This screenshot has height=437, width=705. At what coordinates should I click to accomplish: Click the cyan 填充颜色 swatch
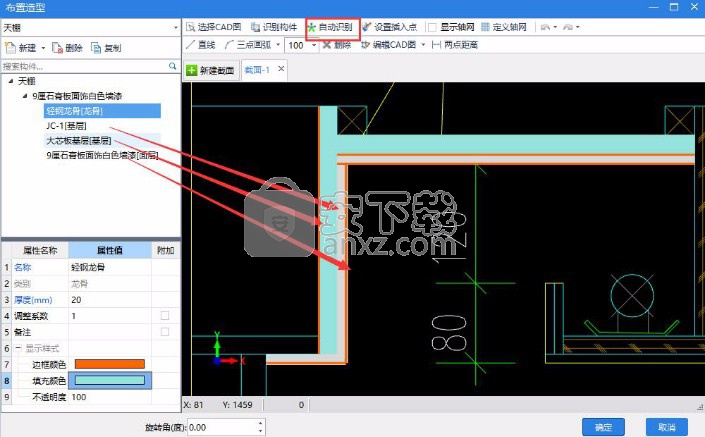click(110, 380)
